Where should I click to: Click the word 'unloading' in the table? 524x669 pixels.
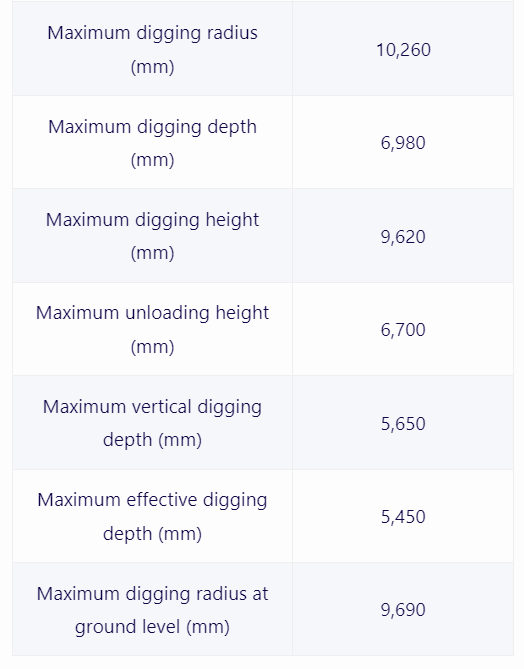tap(167, 313)
